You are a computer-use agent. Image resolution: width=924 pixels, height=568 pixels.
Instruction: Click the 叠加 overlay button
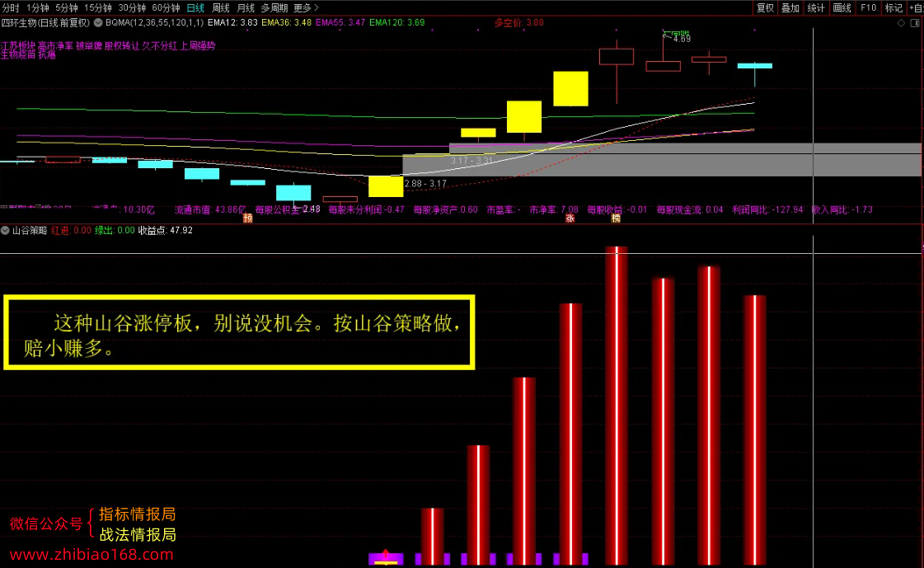(790, 7)
